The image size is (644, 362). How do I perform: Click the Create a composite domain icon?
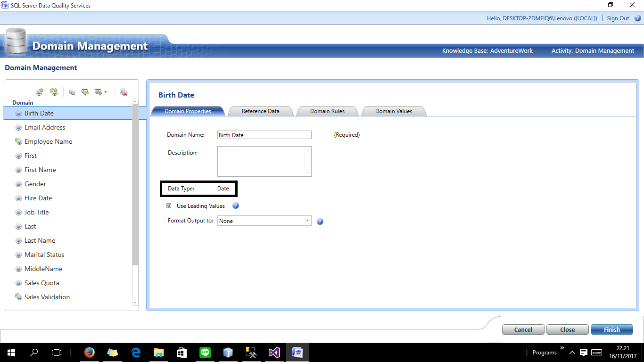pos(54,92)
